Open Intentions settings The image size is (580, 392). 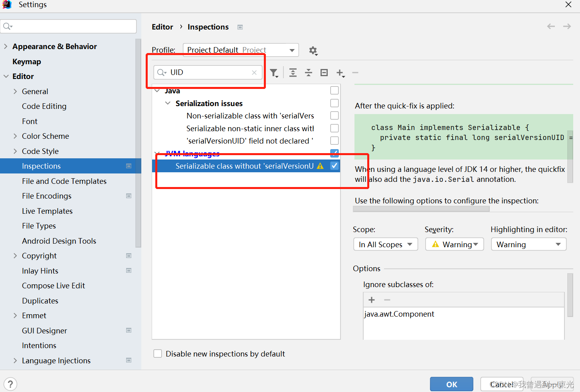click(39, 345)
